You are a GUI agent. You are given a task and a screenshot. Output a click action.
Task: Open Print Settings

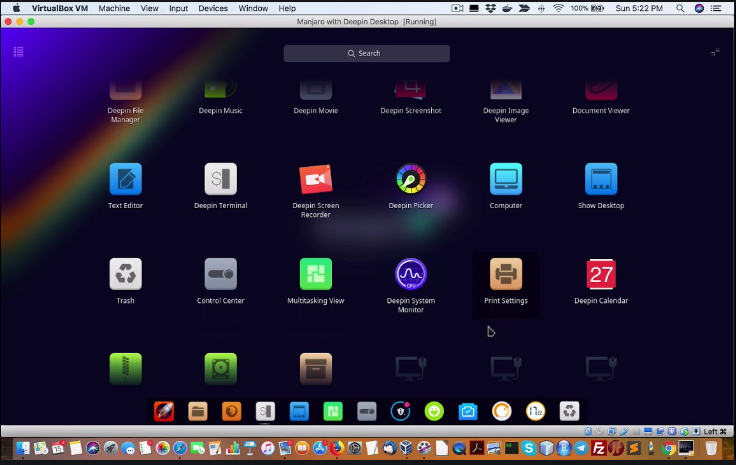[x=506, y=274]
